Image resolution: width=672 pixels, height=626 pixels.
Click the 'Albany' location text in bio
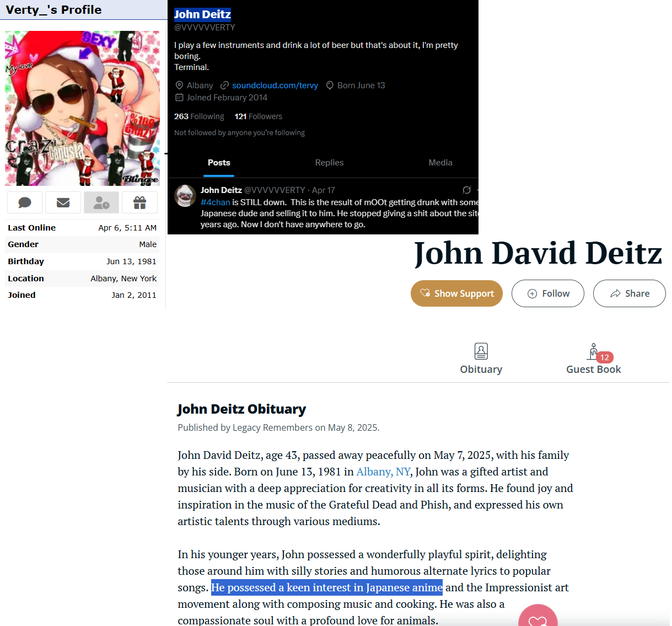click(200, 85)
